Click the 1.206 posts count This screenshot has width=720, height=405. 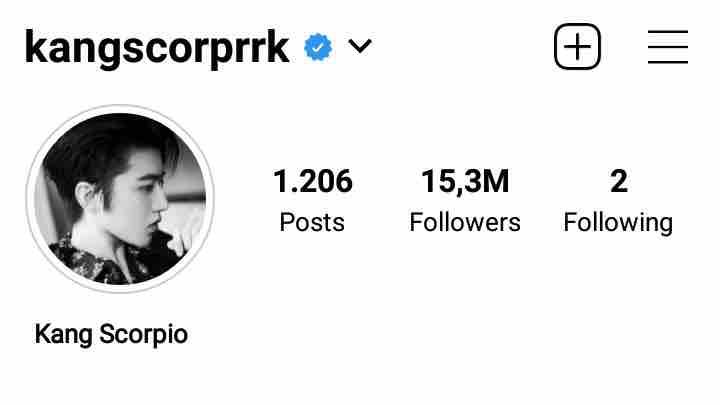pyautogui.click(x=313, y=181)
